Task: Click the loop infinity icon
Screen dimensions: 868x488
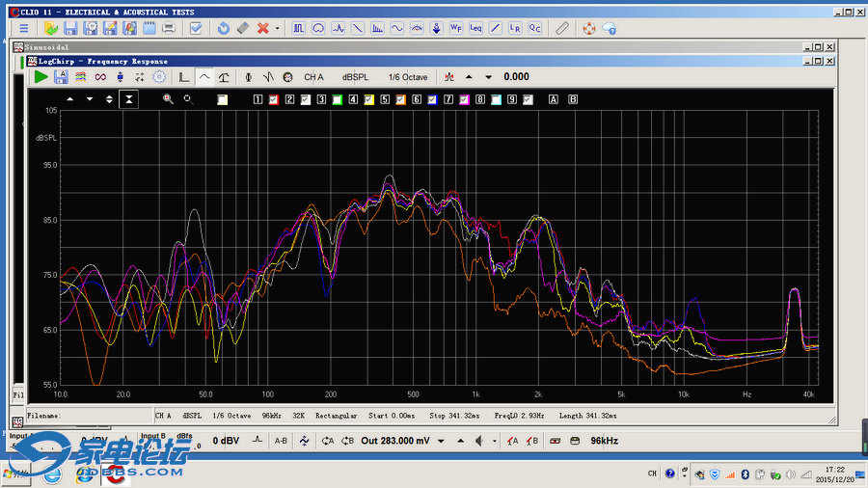Action: (100, 77)
